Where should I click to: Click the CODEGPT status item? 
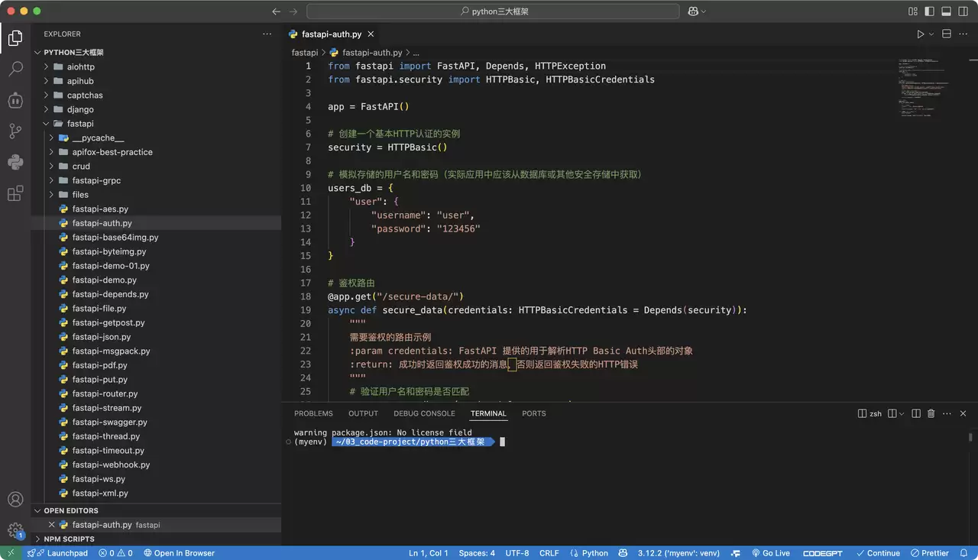[824, 553]
